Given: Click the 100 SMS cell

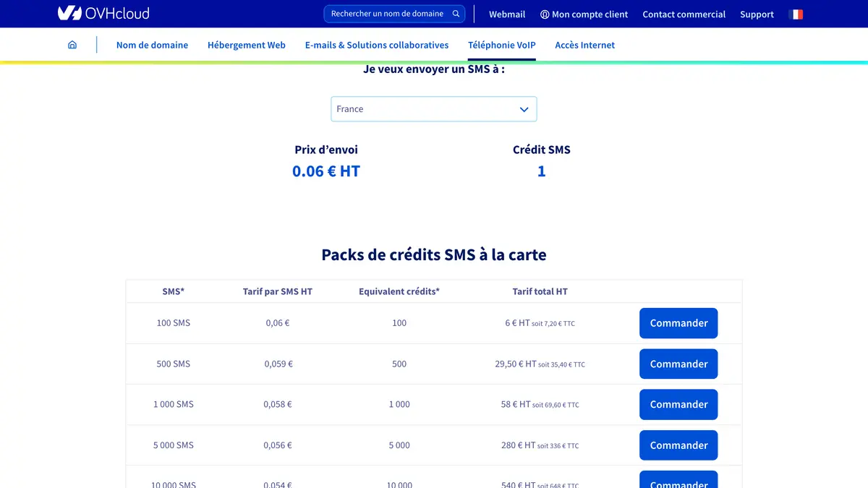Looking at the screenshot, I should (174, 323).
